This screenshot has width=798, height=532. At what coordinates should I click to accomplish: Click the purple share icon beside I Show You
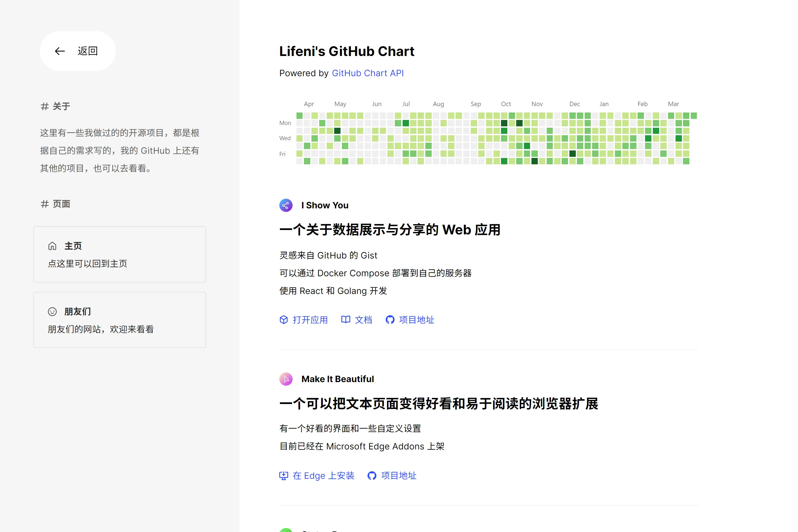[x=286, y=205]
